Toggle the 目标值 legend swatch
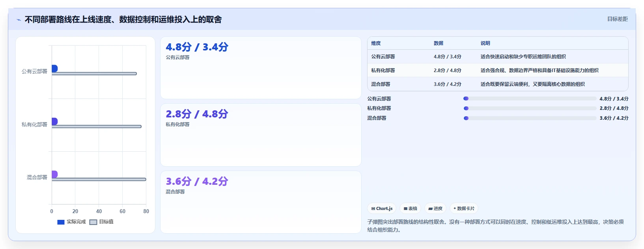Screen dimensions: 644x249 tap(93, 222)
